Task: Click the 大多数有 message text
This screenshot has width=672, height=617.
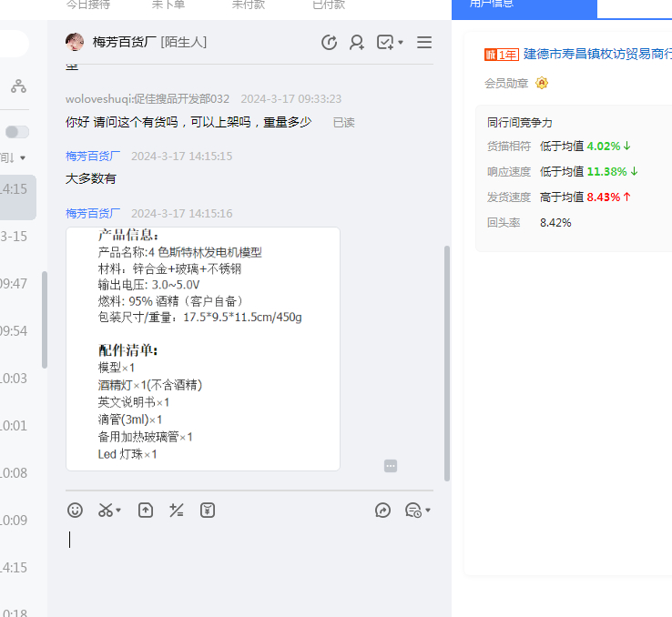Action: click(90, 178)
